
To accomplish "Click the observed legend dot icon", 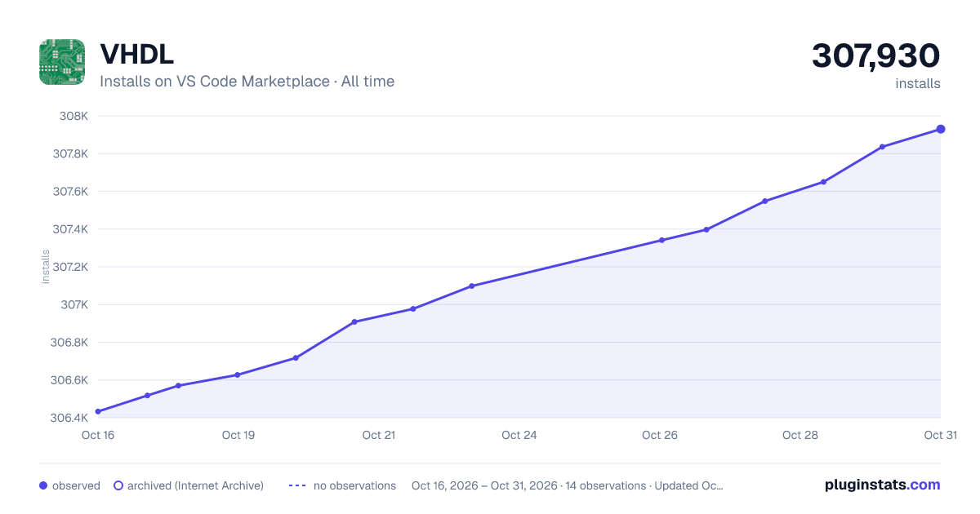I will (43, 485).
